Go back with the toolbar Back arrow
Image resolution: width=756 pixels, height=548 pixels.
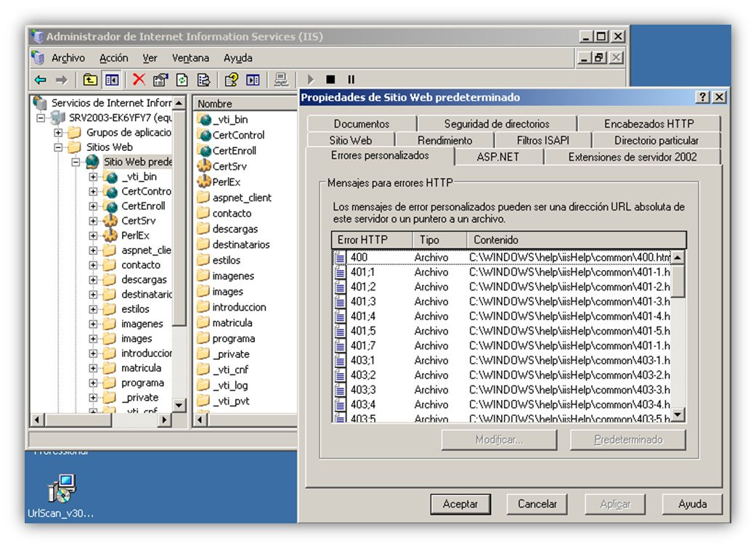click(41, 80)
